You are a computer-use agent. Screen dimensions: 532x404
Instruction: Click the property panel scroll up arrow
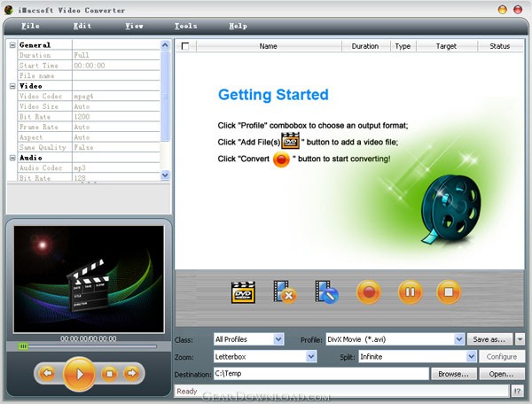pyautogui.click(x=165, y=45)
